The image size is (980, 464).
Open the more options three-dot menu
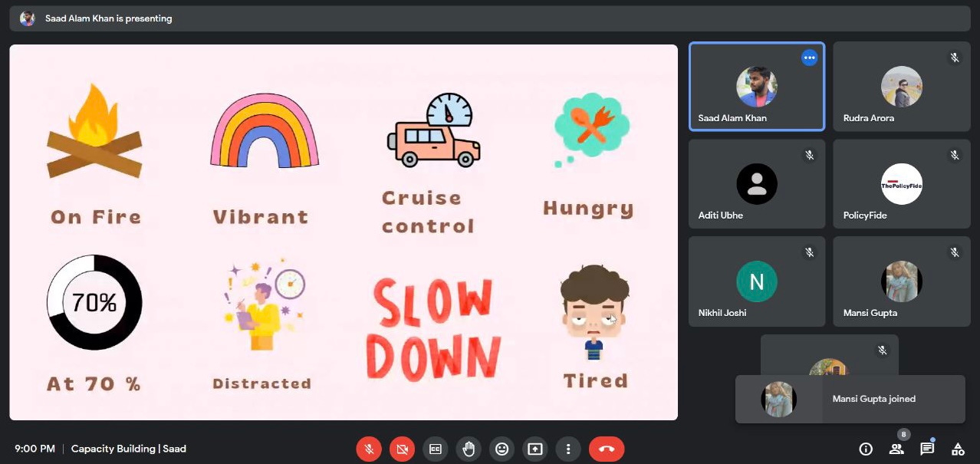tap(568, 449)
